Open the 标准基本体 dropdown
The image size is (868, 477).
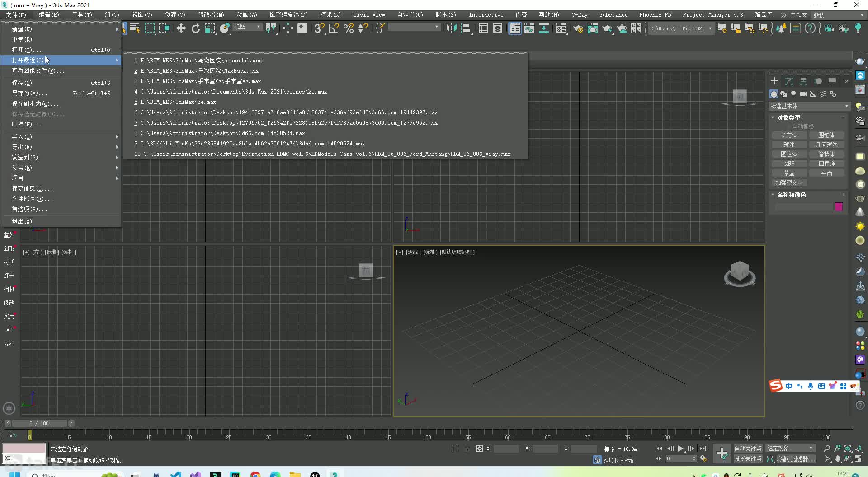[x=809, y=106]
